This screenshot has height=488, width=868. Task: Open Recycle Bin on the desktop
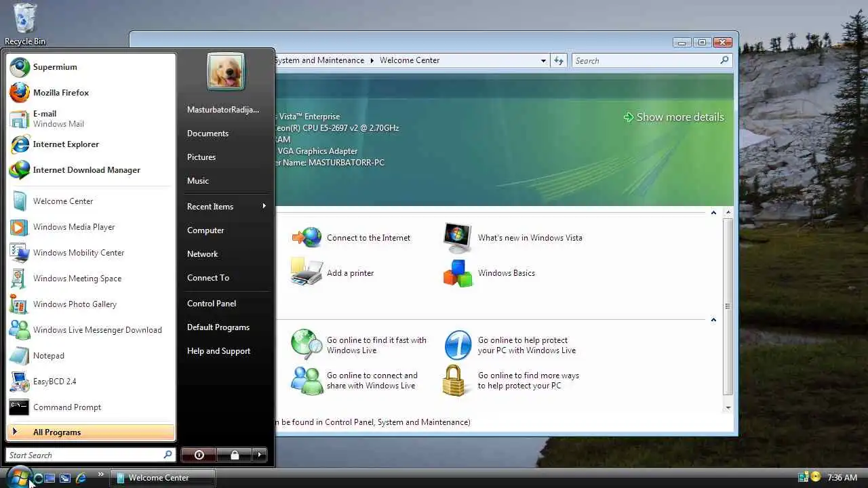(25, 24)
